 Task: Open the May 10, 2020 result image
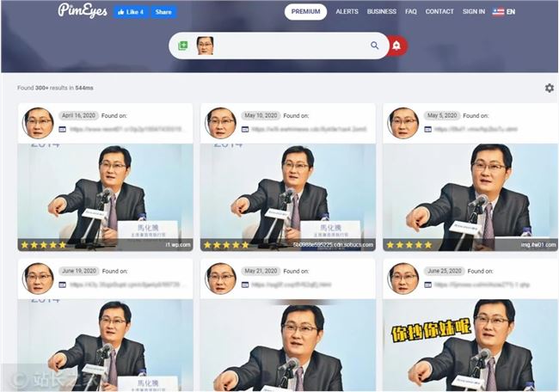pos(288,198)
